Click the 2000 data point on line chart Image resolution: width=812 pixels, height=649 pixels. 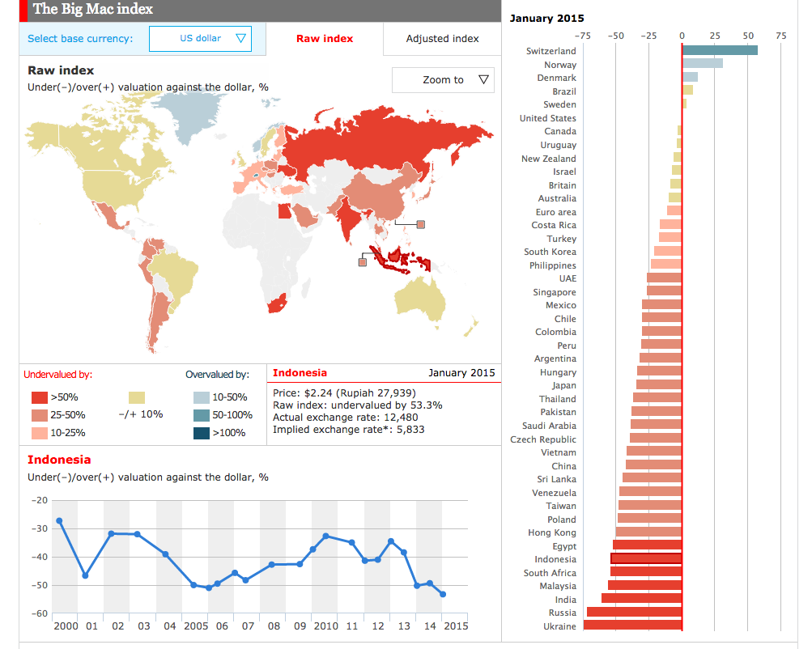tap(59, 520)
